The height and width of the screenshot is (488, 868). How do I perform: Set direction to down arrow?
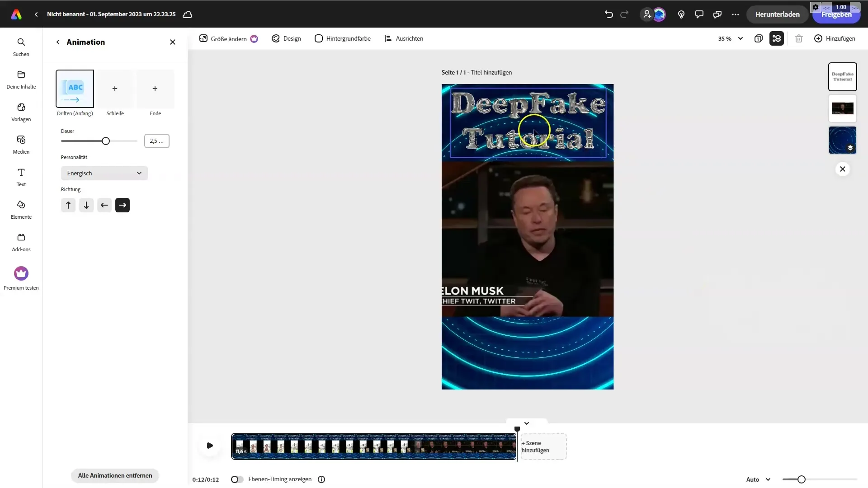click(86, 205)
